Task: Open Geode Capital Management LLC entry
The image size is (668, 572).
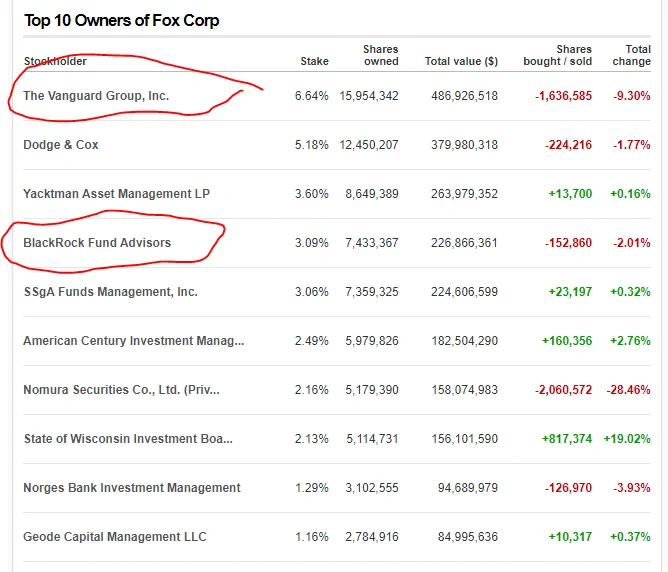Action: [115, 537]
